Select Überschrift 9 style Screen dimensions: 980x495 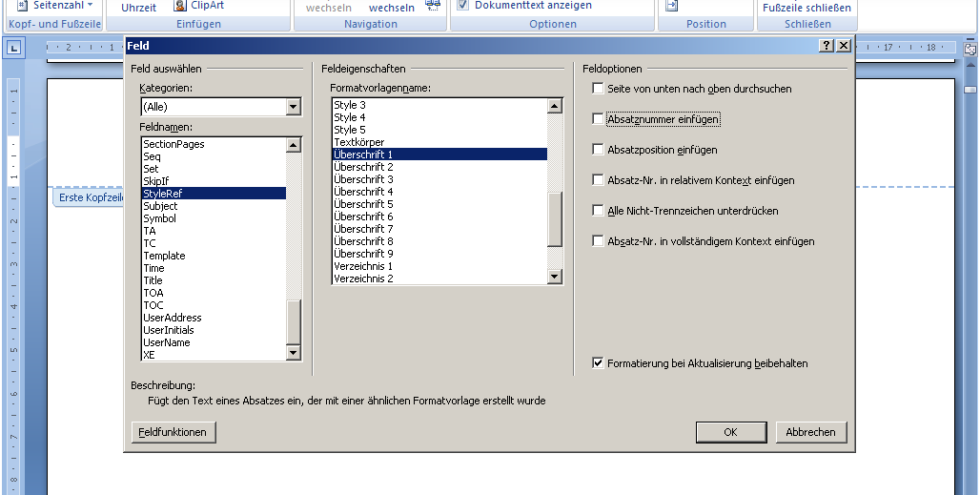pos(440,254)
